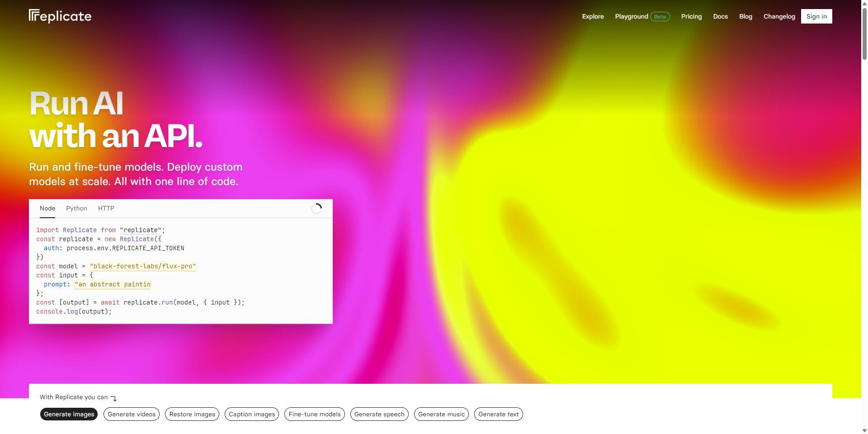Open the Explore page
This screenshot has height=434, width=868.
593,17
